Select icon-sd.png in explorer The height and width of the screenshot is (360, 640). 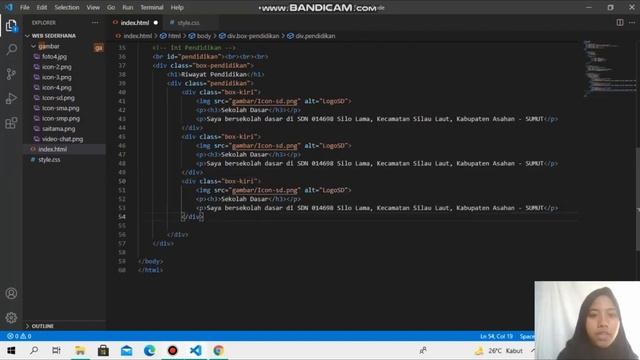tap(58, 98)
